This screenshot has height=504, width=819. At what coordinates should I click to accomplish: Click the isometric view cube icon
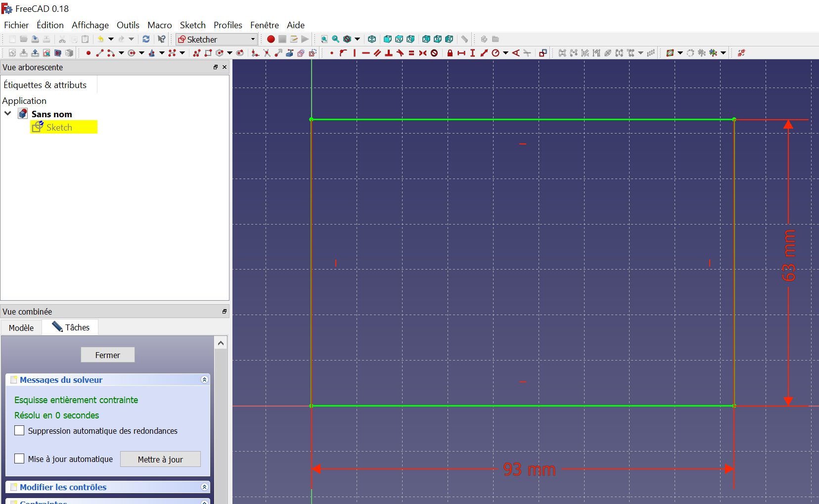point(372,39)
